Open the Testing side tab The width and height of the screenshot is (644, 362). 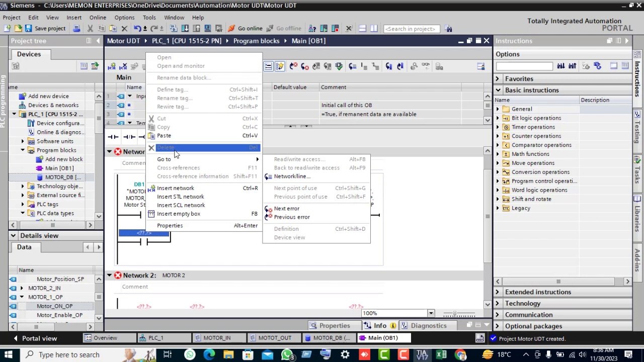pyautogui.click(x=637, y=127)
